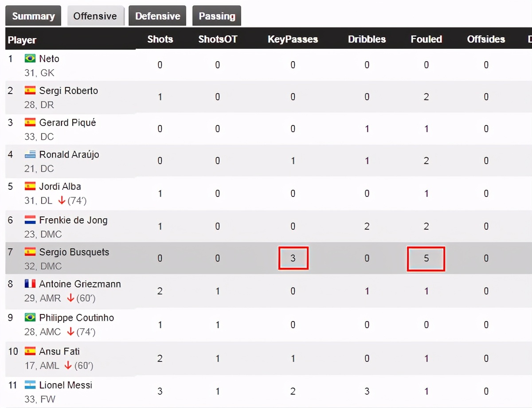Sort by Fouled column header
Viewport: 532px width, 408px height.
(x=426, y=39)
